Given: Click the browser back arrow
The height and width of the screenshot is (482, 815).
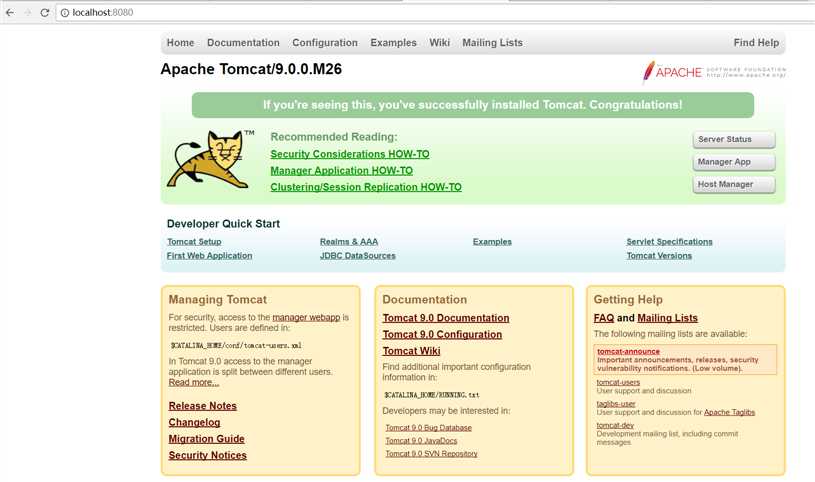Looking at the screenshot, I should coord(10,12).
